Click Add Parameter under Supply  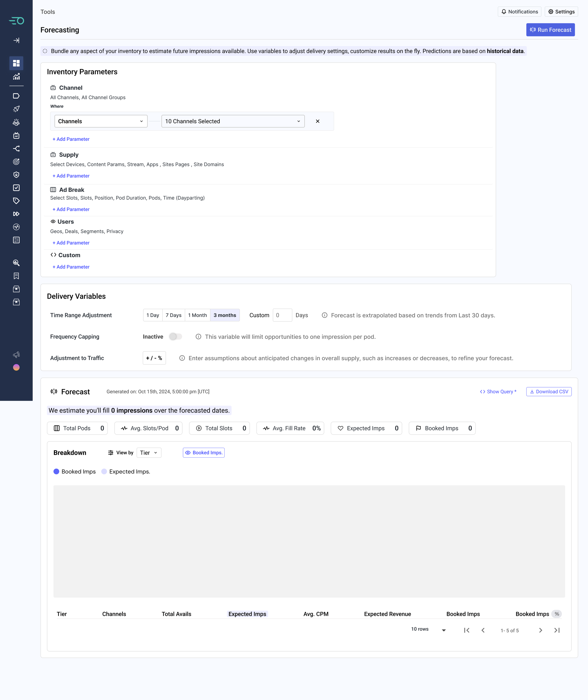[x=71, y=176]
